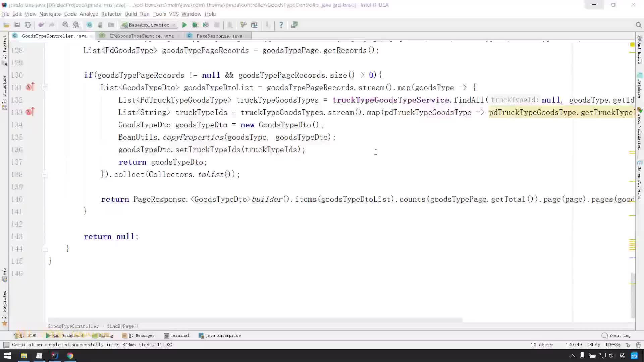Collapse the fold marker at line 144

(45, 249)
